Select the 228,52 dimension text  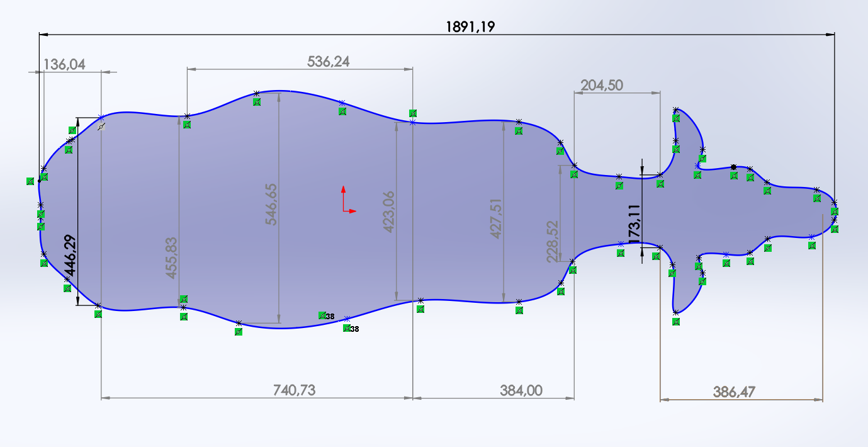coord(552,241)
